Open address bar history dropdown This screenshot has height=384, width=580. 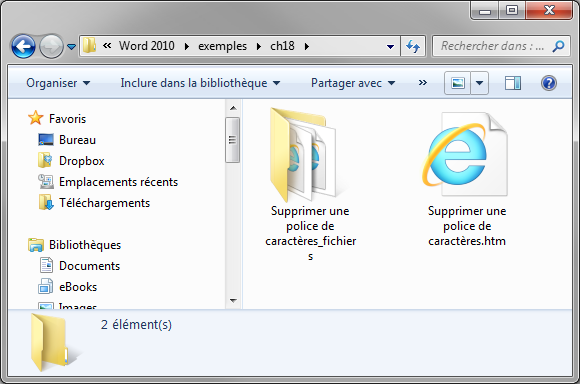[x=390, y=47]
